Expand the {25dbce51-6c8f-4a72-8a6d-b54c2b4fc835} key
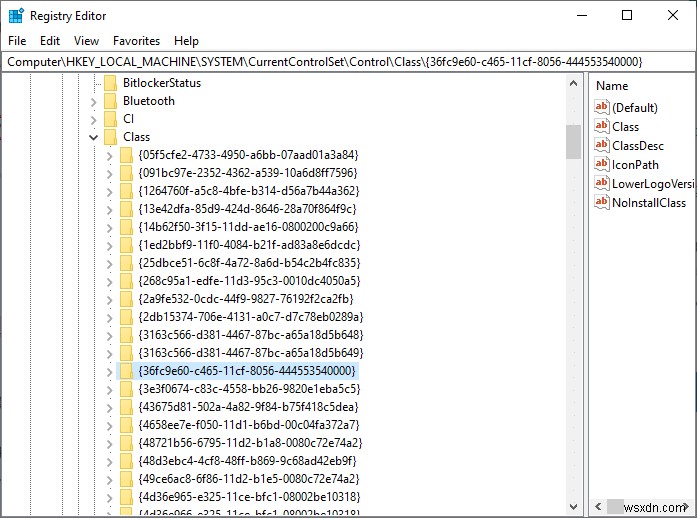This screenshot has width=697, height=518. pyautogui.click(x=110, y=264)
